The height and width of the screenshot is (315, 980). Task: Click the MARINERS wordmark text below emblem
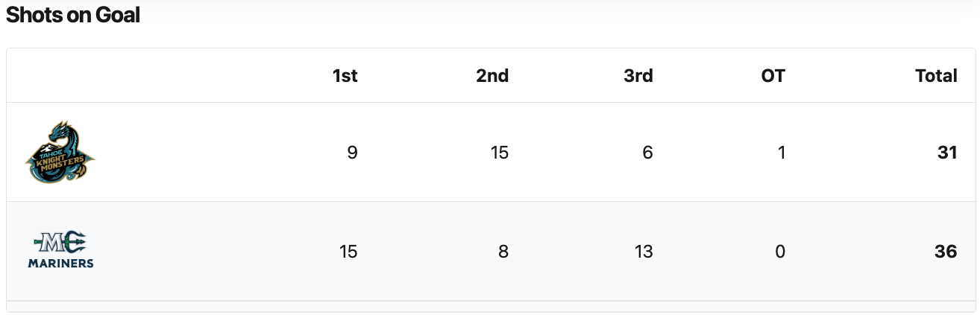point(60,263)
